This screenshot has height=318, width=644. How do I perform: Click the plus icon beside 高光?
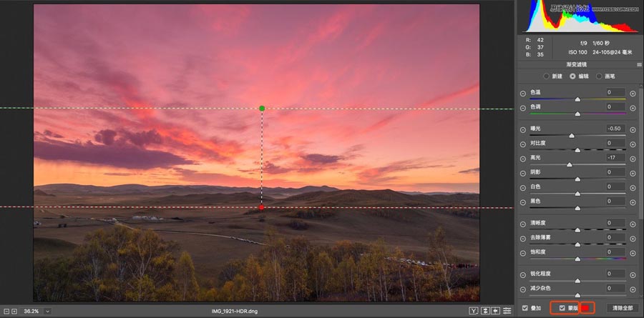coord(633,158)
